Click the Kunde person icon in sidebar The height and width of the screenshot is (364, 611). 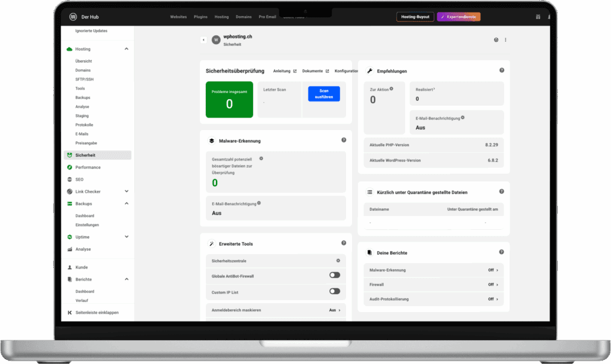pyautogui.click(x=70, y=266)
